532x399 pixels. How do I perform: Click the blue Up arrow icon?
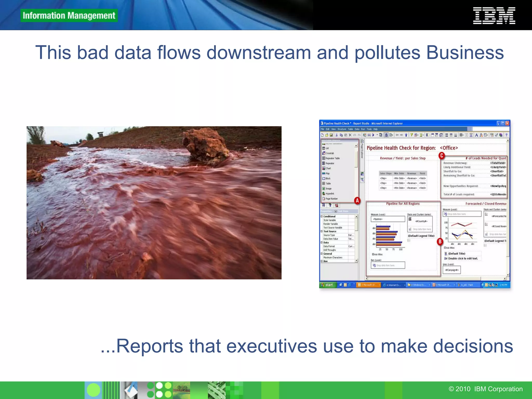coord(406,135)
